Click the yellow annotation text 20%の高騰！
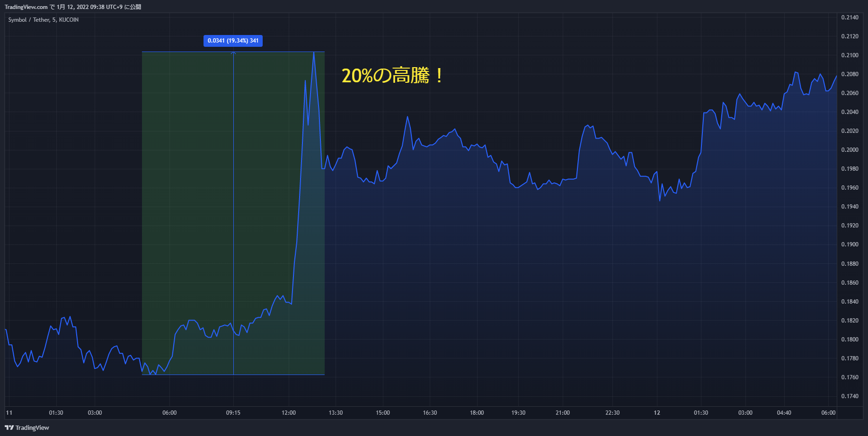This screenshot has height=436, width=868. pos(393,76)
